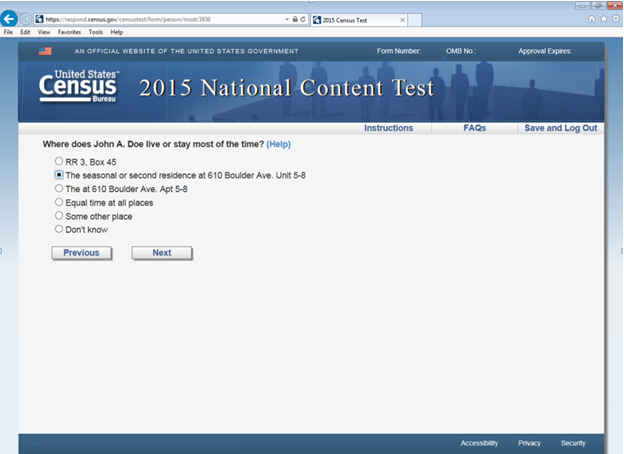Click the browser Home icon
The height and width of the screenshot is (454, 624).
pyautogui.click(x=592, y=19)
